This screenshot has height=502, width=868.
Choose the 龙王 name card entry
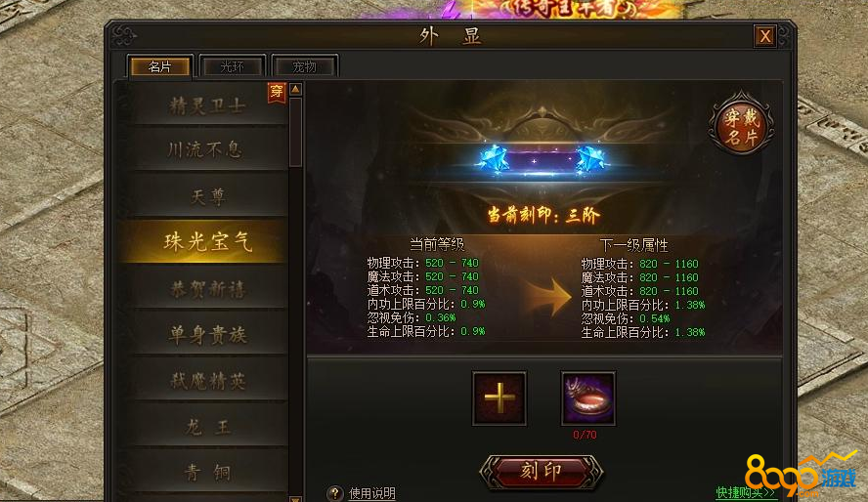pyautogui.click(x=208, y=426)
